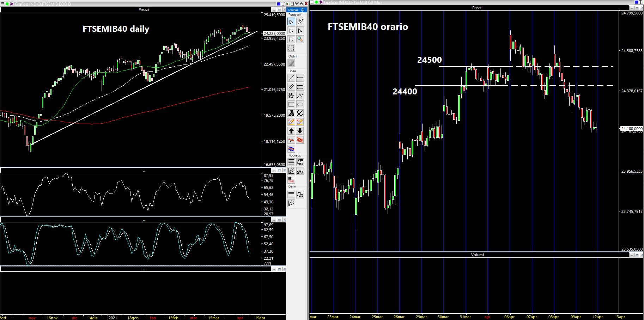
Task: Select the standard arrow pointer tool
Action: 291,22
